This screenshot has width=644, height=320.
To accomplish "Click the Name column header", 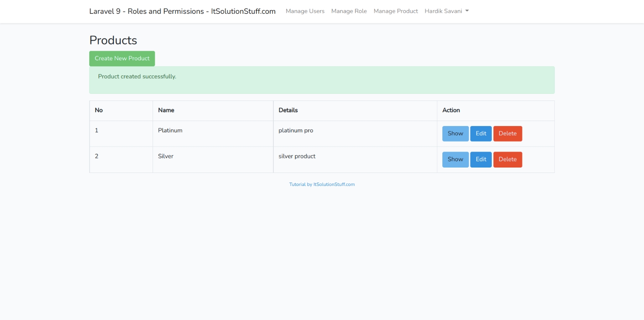I will coord(166,110).
